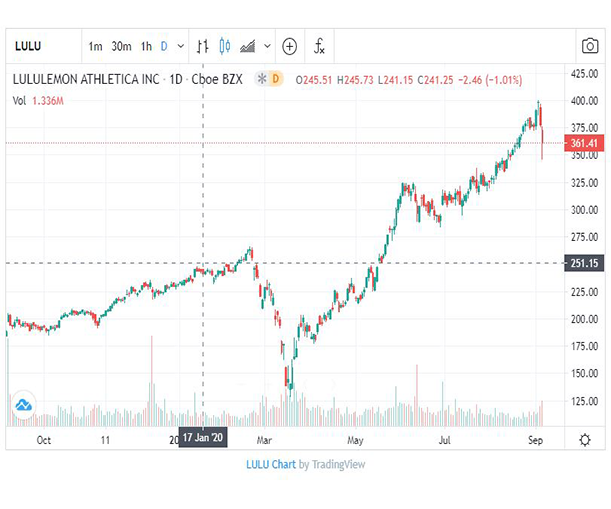Open the compare or add symbol button

tap(290, 46)
